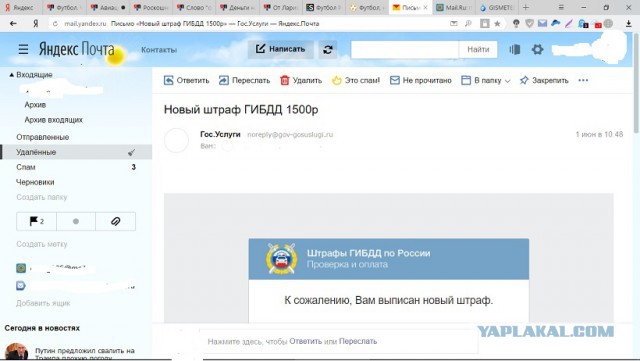Click Добавить ящик link
Image resolution: width=640 pixels, height=361 pixels.
pos(43,303)
